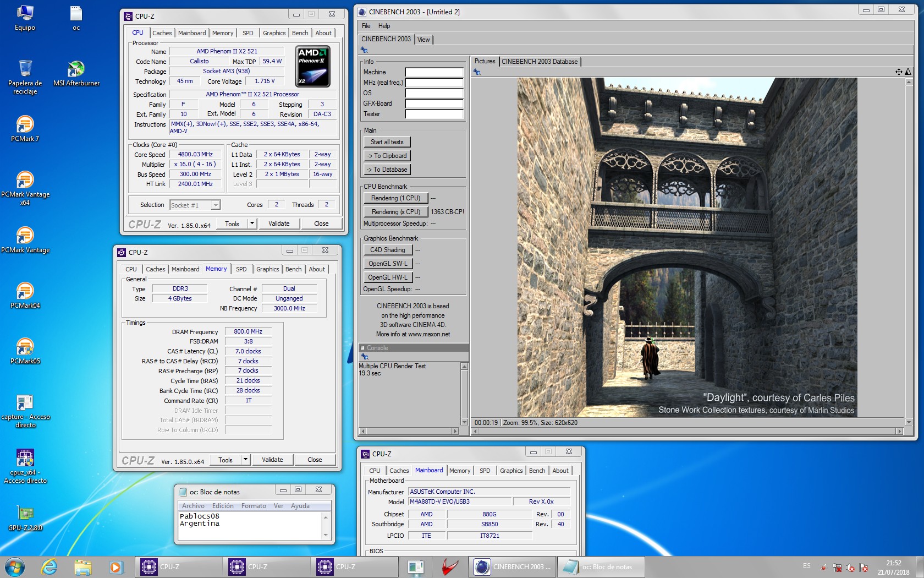Click the MSI Afterburner taskbar icon
This screenshot has height=578, width=924.
click(450, 566)
